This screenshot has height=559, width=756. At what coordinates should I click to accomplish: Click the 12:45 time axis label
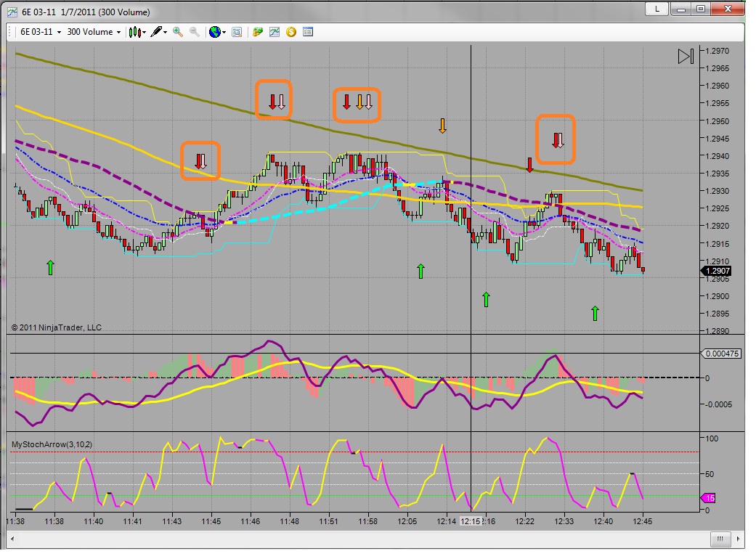642,521
